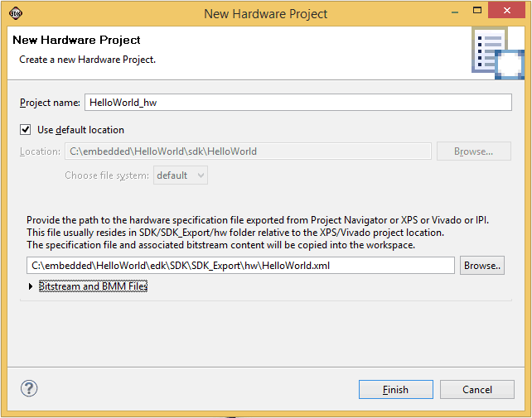
Task: Click the Browse button beside Location
Action: [x=473, y=151]
